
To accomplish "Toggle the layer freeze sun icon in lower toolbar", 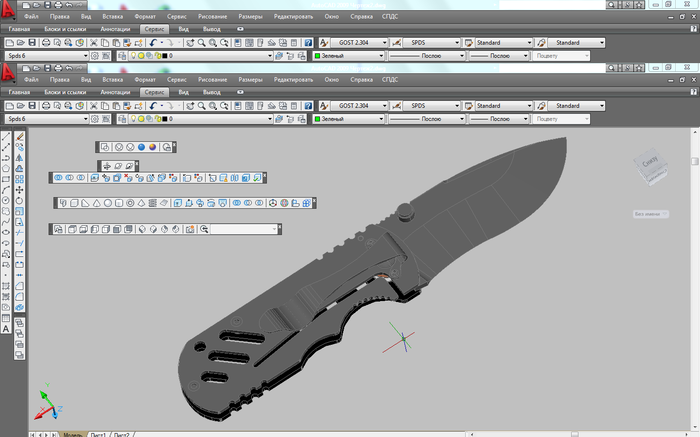I will pyautogui.click(x=142, y=119).
